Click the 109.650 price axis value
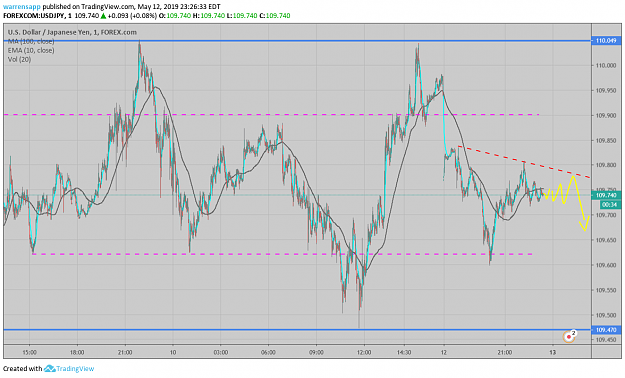Image resolution: width=625 pixels, height=378 pixels. pos(606,240)
